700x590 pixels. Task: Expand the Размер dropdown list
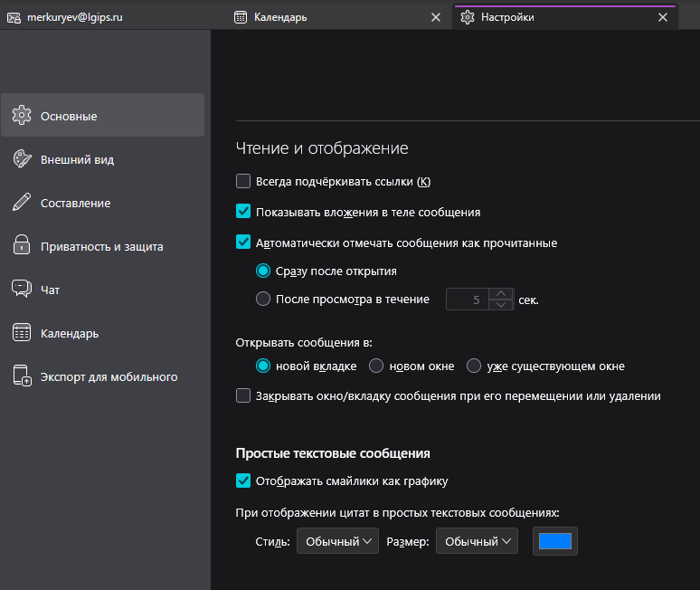tap(476, 542)
